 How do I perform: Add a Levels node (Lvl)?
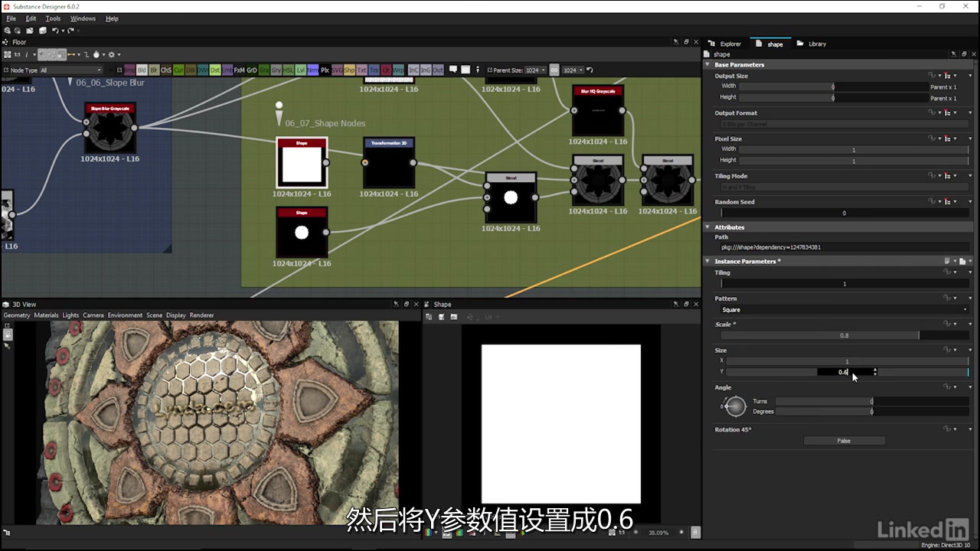point(300,70)
